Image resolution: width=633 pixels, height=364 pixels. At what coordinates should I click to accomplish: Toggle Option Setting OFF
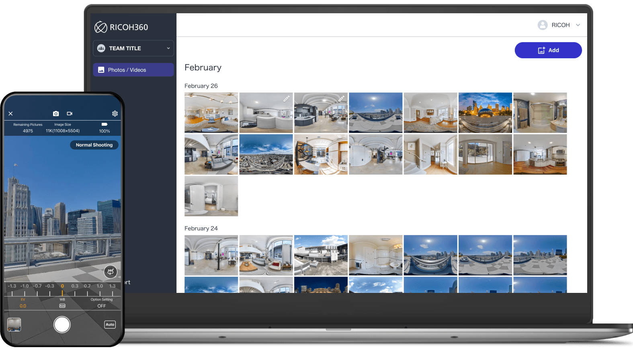coord(102,306)
